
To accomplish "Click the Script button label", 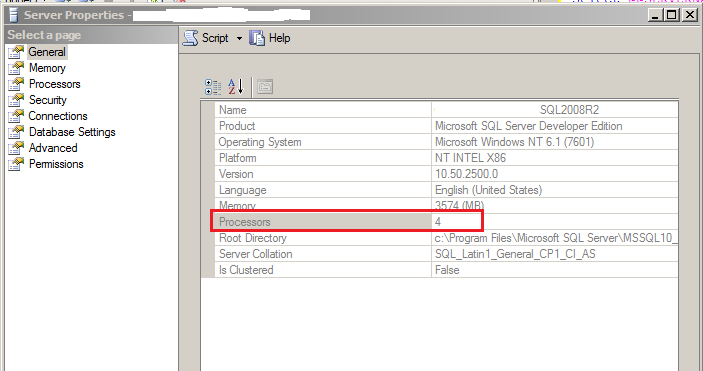I will pos(215,38).
